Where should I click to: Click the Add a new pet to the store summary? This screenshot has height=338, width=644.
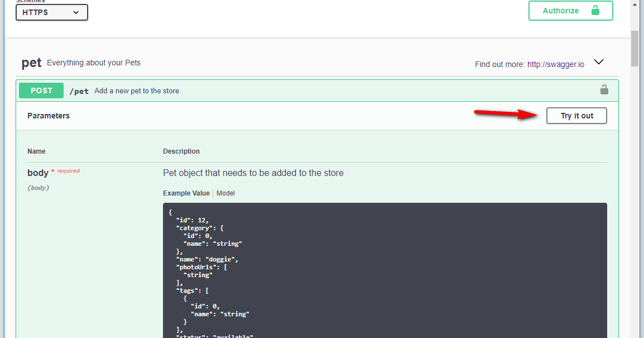pyautogui.click(x=137, y=91)
